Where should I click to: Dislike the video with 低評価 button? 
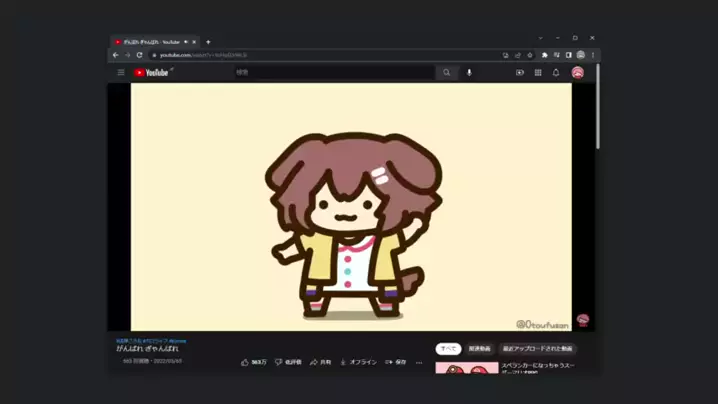coord(288,362)
